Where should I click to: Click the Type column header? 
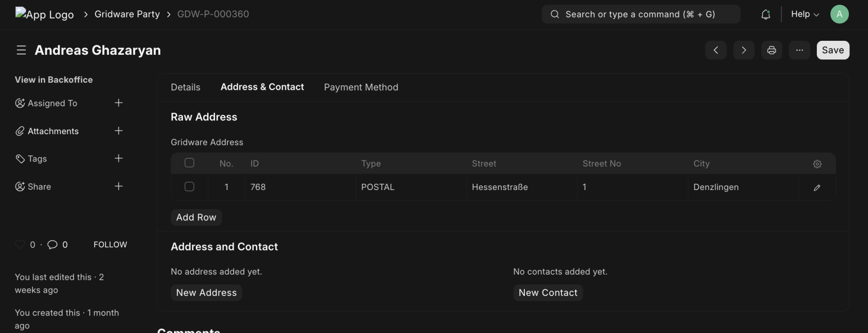(371, 164)
